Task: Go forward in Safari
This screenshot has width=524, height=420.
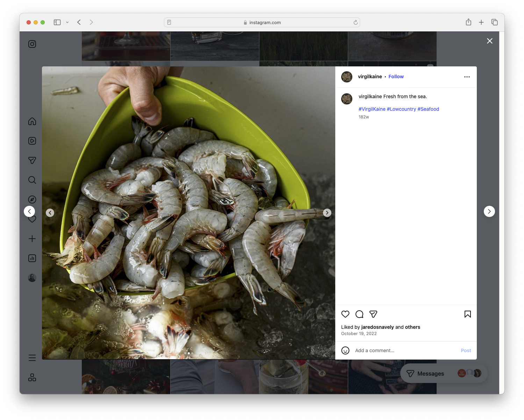Action: 91,22
